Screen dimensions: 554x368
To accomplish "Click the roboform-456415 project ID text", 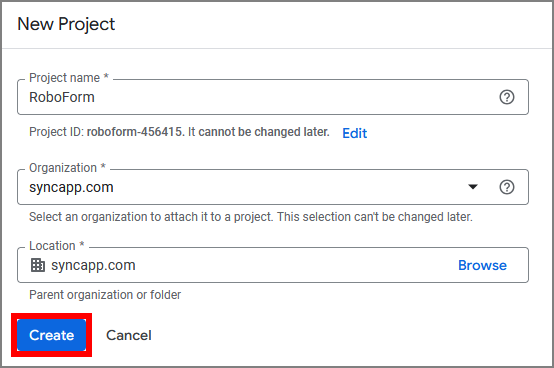I will pyautogui.click(x=134, y=132).
